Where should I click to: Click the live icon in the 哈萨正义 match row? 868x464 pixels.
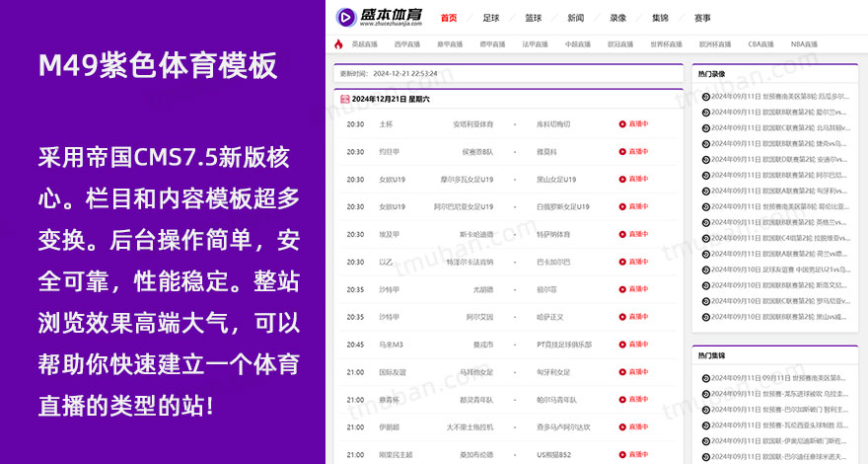(622, 317)
